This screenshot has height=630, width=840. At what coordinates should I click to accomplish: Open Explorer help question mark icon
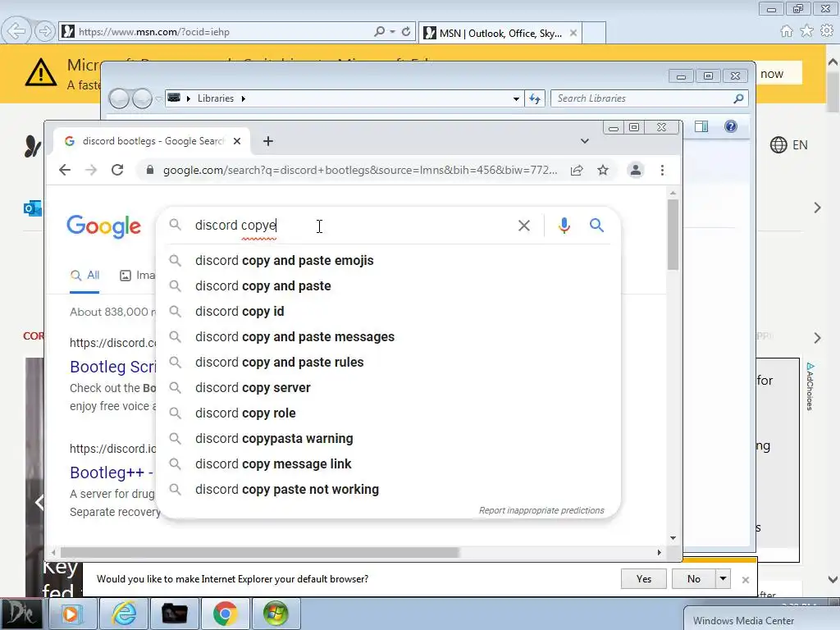click(731, 126)
